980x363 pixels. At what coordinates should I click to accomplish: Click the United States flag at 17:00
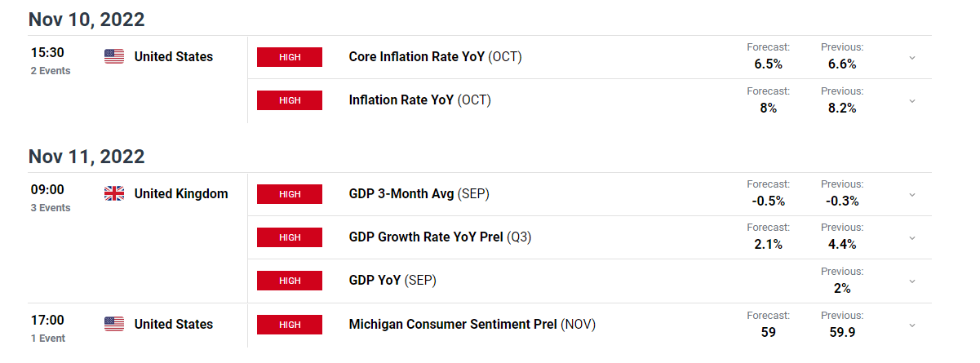pos(114,324)
